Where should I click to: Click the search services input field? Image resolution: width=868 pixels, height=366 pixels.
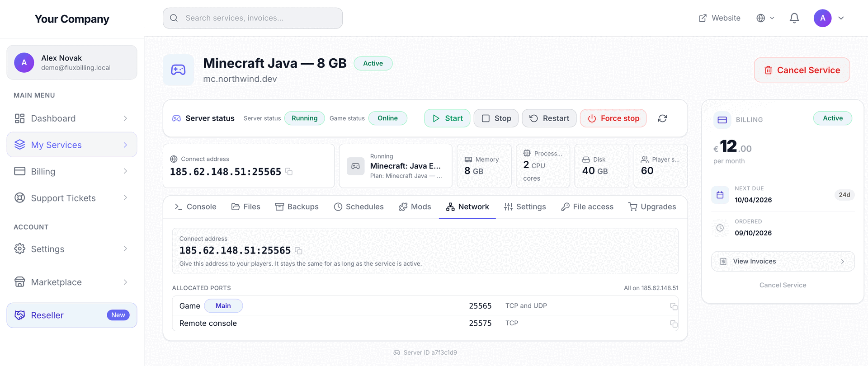click(x=253, y=18)
